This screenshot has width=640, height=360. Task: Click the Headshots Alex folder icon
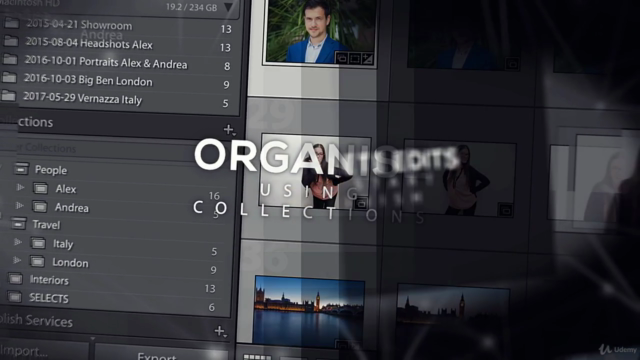(x=11, y=41)
